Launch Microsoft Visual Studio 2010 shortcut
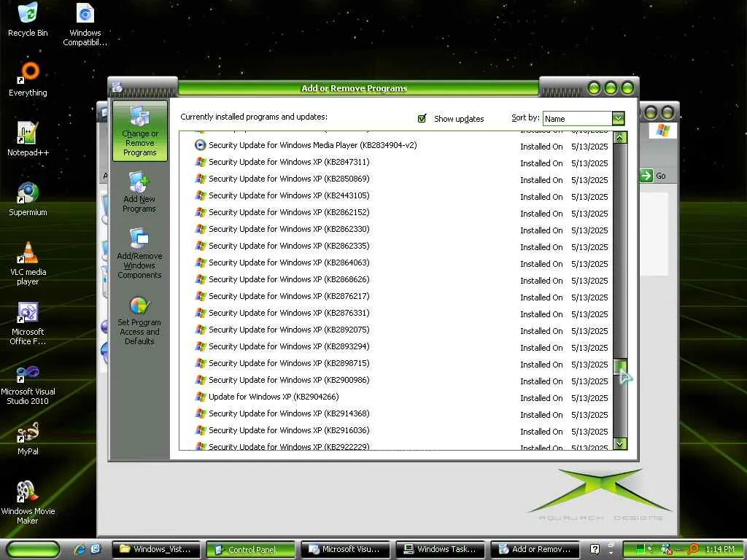The width and height of the screenshot is (747, 560). pos(28,385)
